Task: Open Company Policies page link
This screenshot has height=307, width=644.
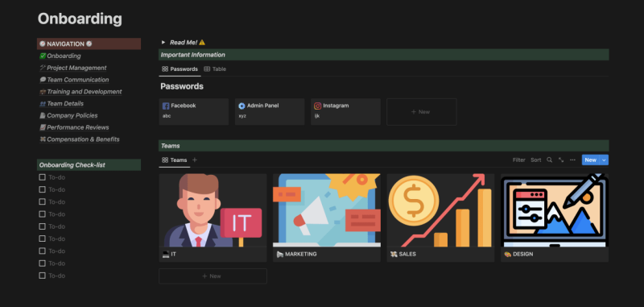Action: point(72,115)
